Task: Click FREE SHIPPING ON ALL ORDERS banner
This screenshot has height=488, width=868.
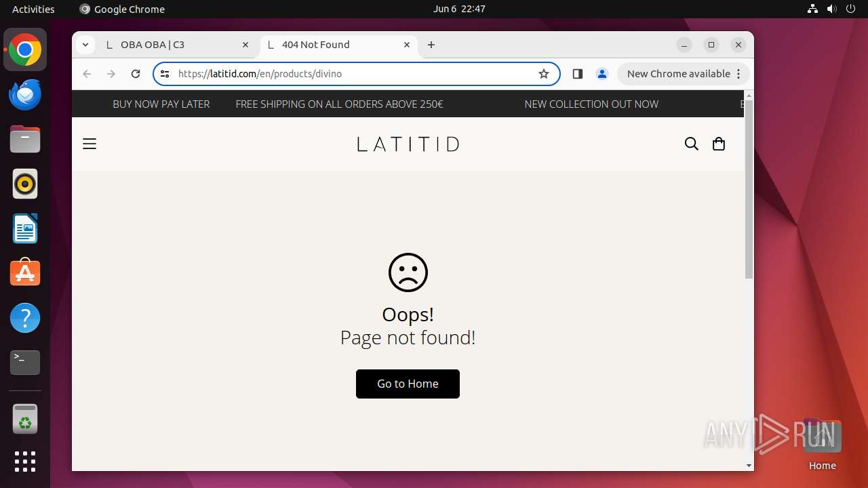Action: (x=339, y=104)
